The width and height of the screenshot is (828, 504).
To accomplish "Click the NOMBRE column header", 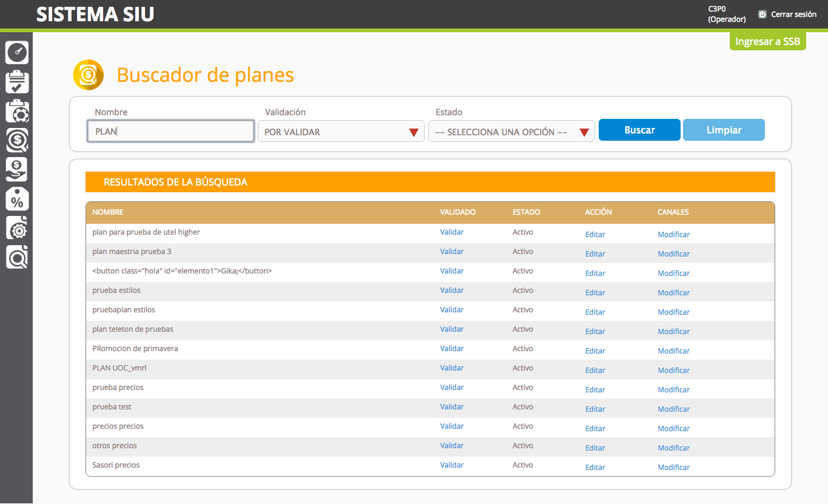I will [108, 212].
